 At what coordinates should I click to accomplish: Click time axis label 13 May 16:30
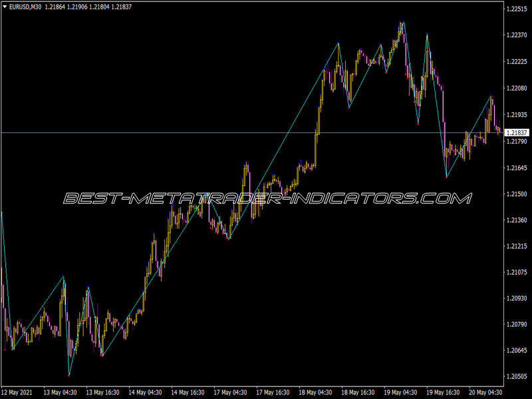[x=103, y=393]
